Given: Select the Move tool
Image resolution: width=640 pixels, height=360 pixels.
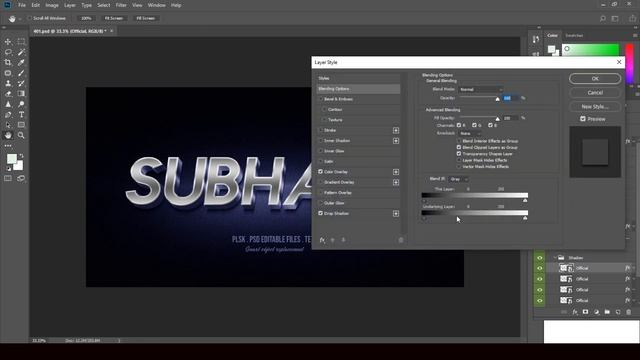Looking at the screenshot, I should pyautogui.click(x=8, y=42).
